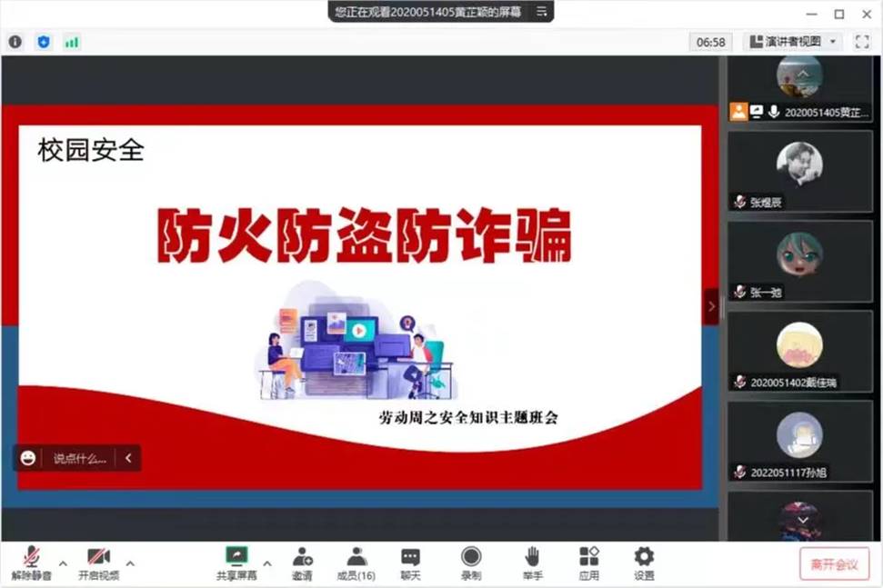Click the Leave Meeting (离开会议) button
The height and width of the screenshot is (588, 883).
pyautogui.click(x=834, y=564)
